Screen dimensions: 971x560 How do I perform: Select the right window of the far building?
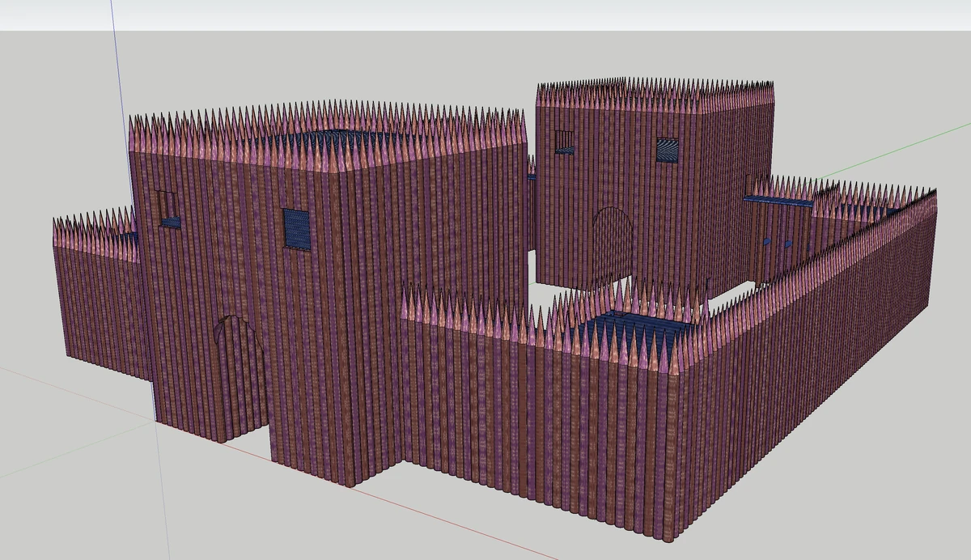pyautogui.click(x=666, y=151)
